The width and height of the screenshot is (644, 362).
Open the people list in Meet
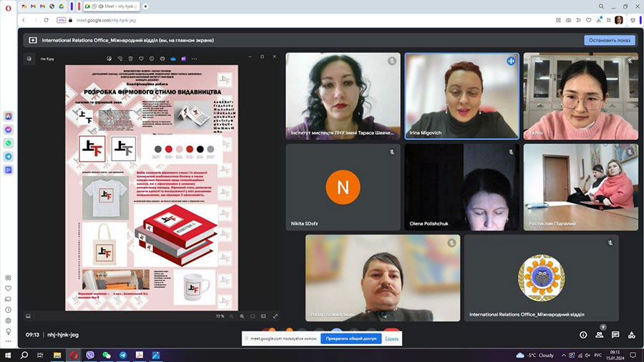[600, 334]
